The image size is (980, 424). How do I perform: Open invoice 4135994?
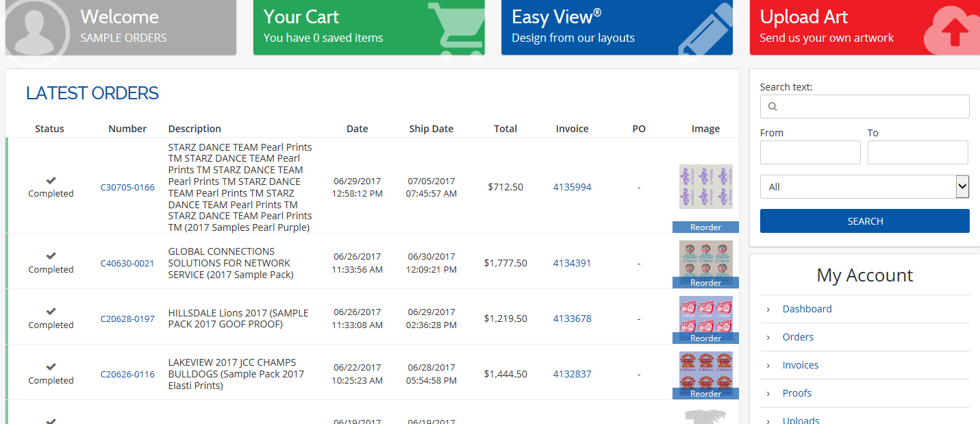pyautogui.click(x=572, y=186)
